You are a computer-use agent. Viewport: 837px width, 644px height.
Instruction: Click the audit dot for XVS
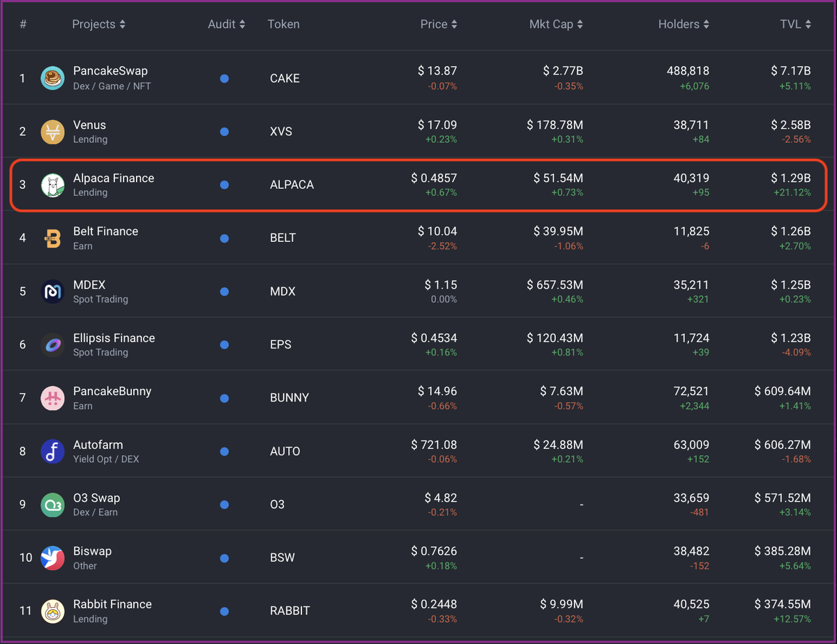point(225,132)
